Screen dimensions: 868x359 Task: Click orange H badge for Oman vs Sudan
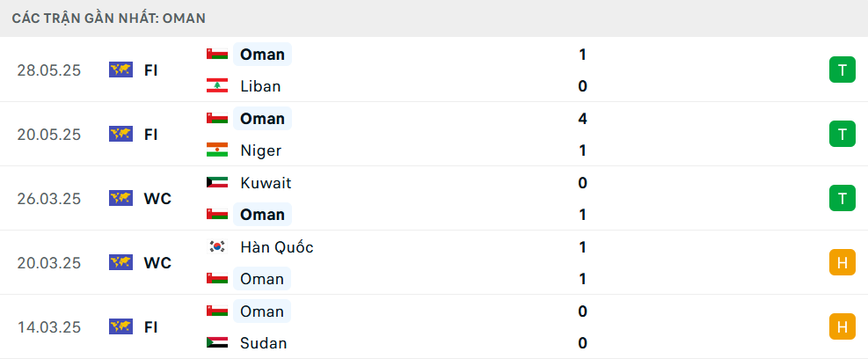pos(842,326)
